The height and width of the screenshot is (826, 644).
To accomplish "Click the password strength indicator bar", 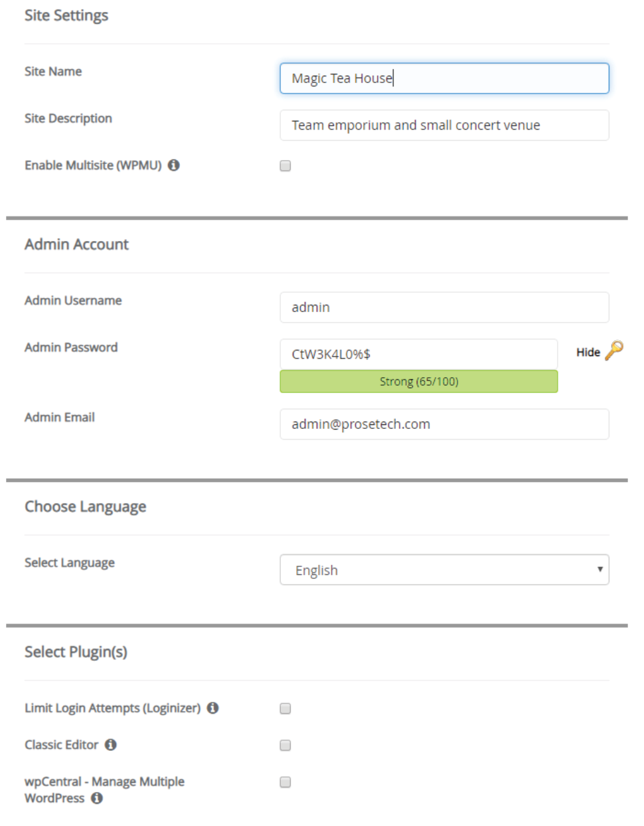I will [x=418, y=382].
